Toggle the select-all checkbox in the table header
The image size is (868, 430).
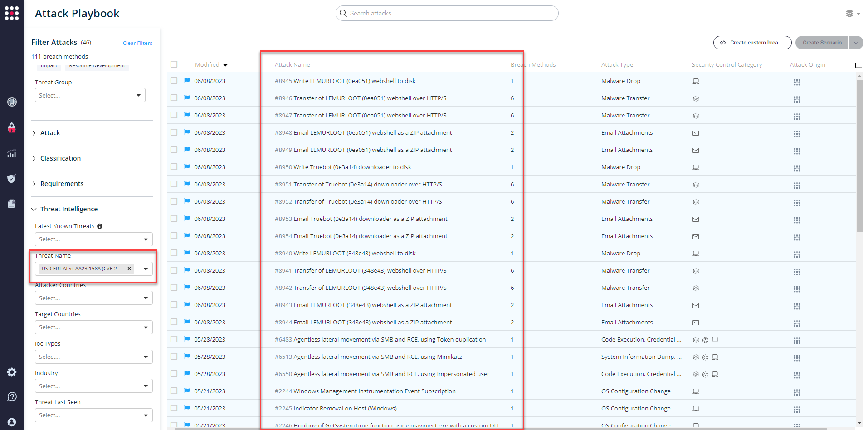coord(174,64)
